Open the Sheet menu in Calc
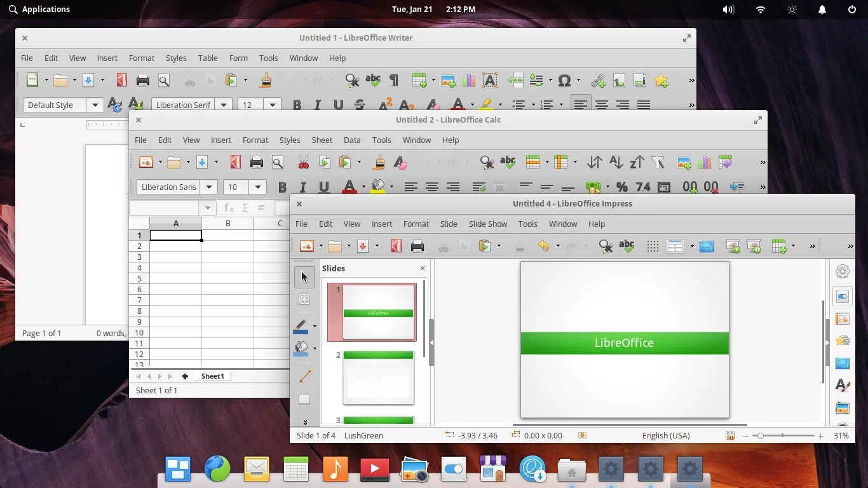Viewport: 868px width, 488px height. pos(322,140)
